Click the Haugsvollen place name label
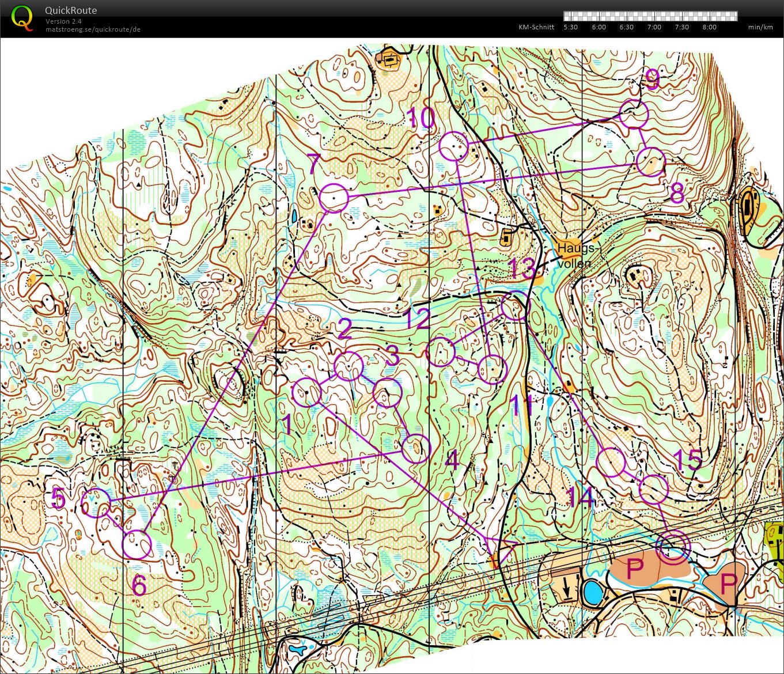 578,255
